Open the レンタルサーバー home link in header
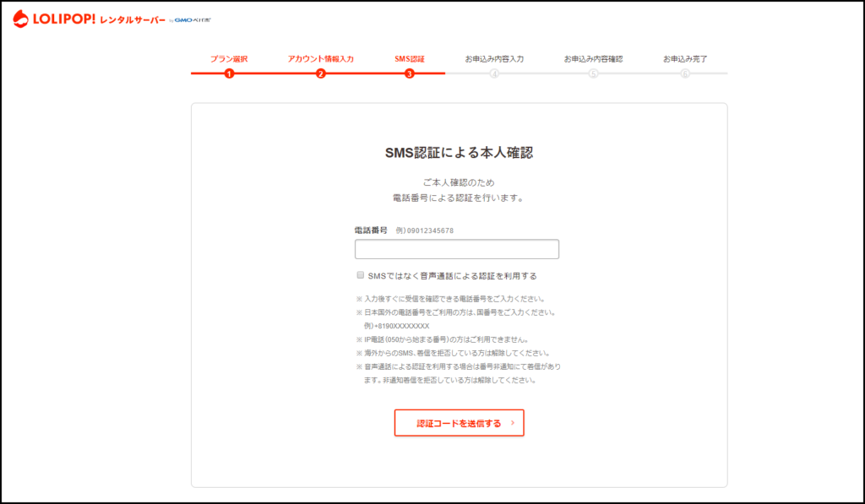 click(133, 19)
